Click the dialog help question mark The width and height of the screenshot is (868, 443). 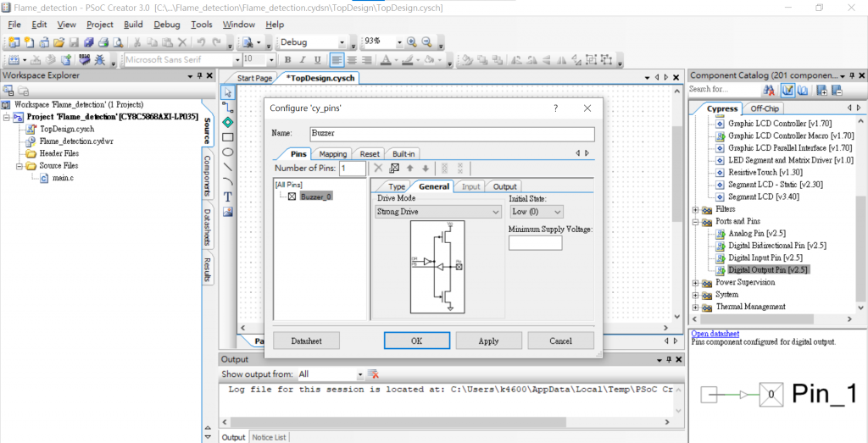(x=556, y=108)
